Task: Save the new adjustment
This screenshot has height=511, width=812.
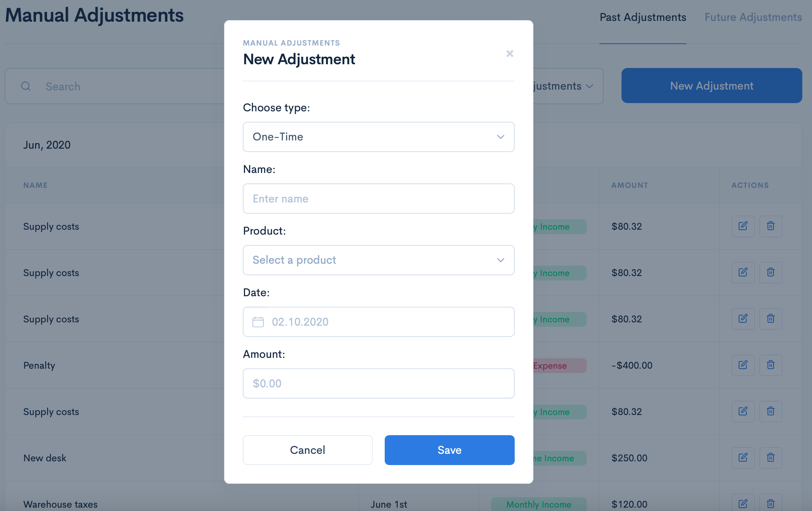Action: pos(449,450)
